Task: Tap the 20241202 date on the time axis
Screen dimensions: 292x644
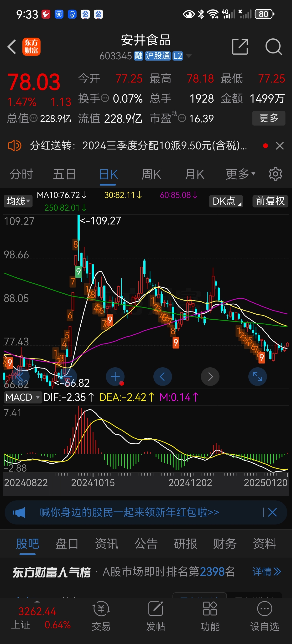Action: pyautogui.click(x=190, y=483)
